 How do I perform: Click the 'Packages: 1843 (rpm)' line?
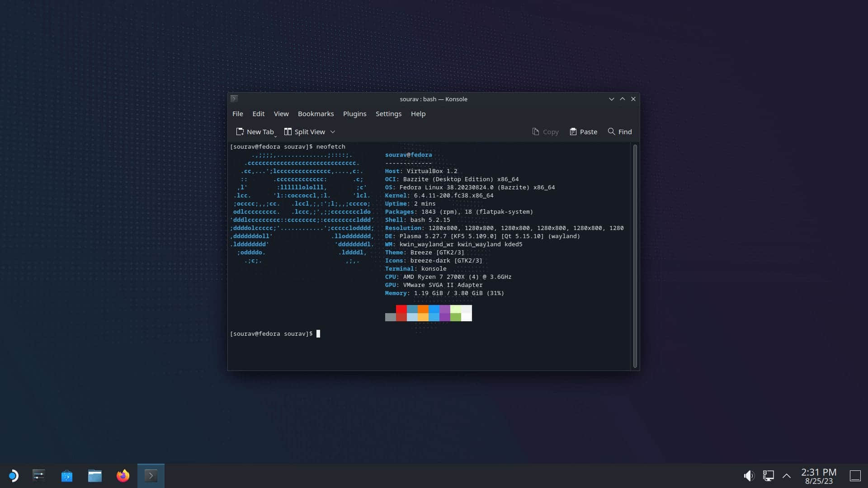point(459,212)
